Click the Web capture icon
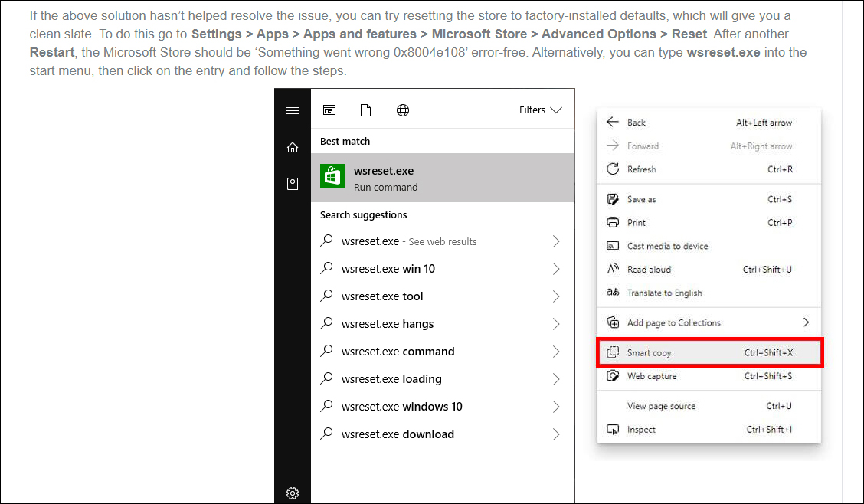This screenshot has width=864, height=504. click(x=613, y=375)
